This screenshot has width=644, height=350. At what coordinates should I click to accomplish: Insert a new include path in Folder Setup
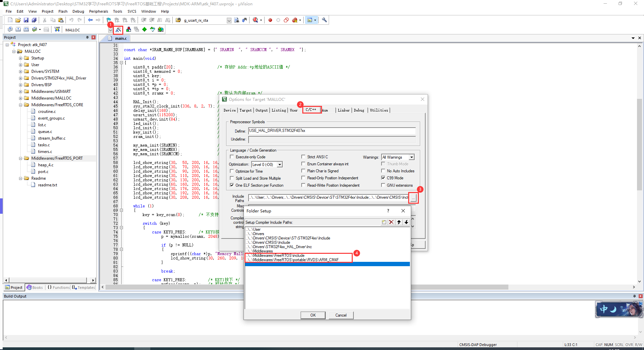[384, 222]
